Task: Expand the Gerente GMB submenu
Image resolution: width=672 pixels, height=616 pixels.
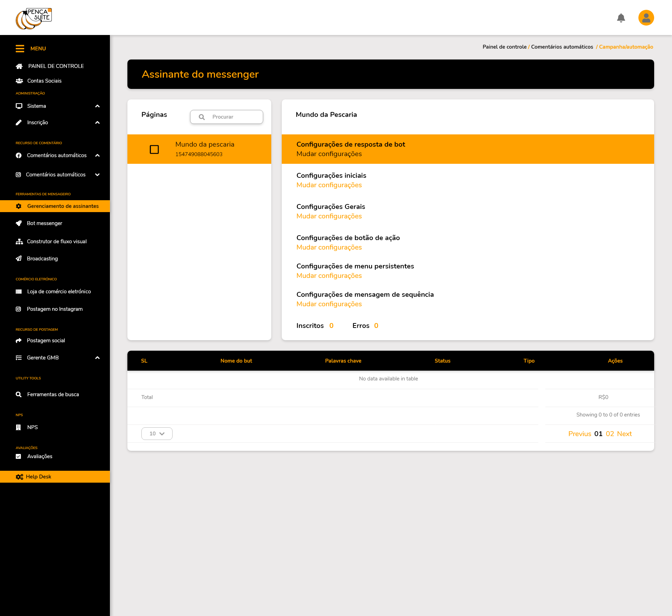Action: pyautogui.click(x=97, y=358)
